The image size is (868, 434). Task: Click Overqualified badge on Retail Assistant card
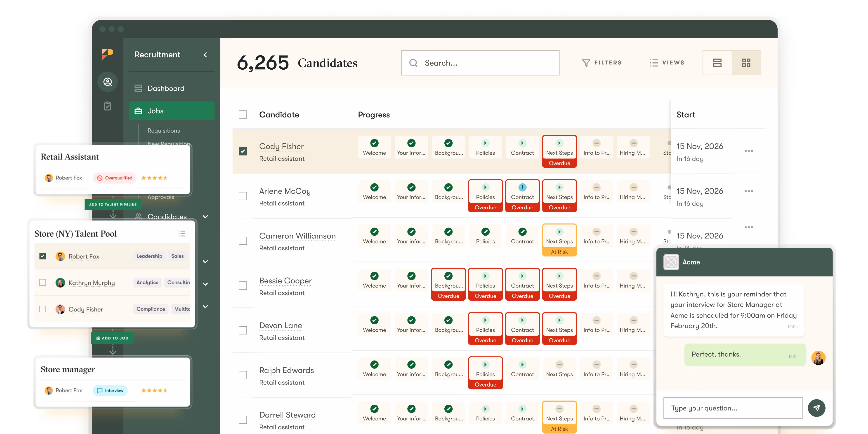pos(115,178)
